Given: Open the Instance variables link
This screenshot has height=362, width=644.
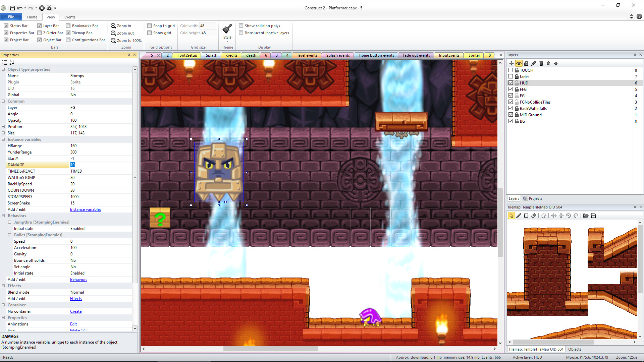Looking at the screenshot, I should (x=86, y=209).
